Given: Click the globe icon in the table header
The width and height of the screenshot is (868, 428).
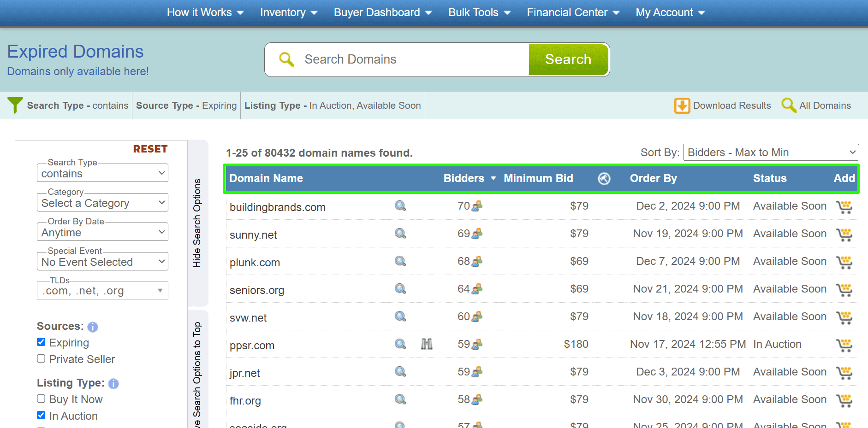Looking at the screenshot, I should coord(604,178).
